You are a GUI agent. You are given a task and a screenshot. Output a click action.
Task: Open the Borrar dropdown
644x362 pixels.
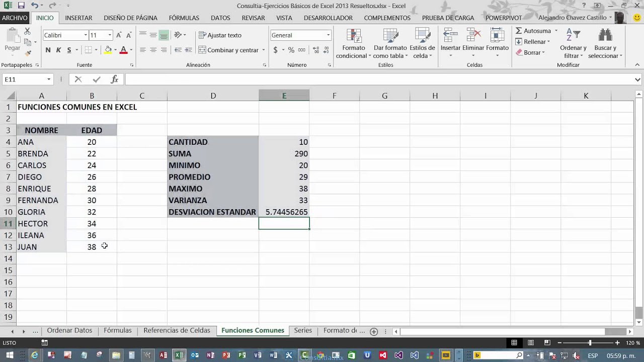[x=531, y=52]
